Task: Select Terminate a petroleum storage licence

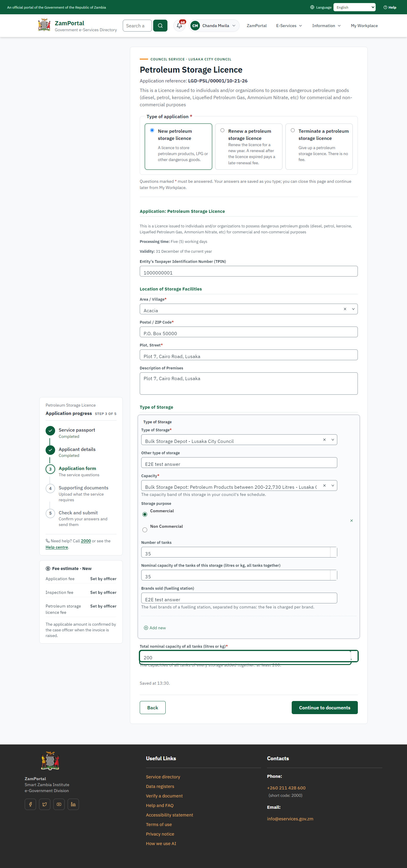Action: click(293, 130)
